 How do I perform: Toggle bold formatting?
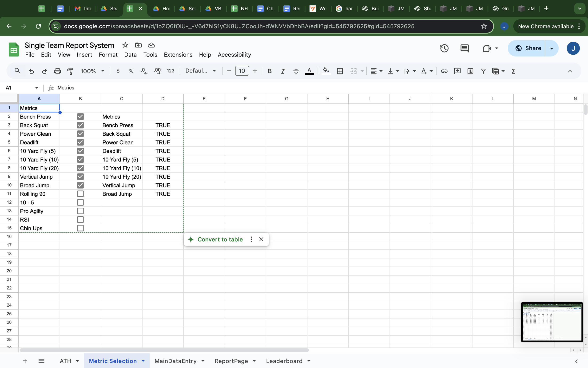click(x=270, y=71)
